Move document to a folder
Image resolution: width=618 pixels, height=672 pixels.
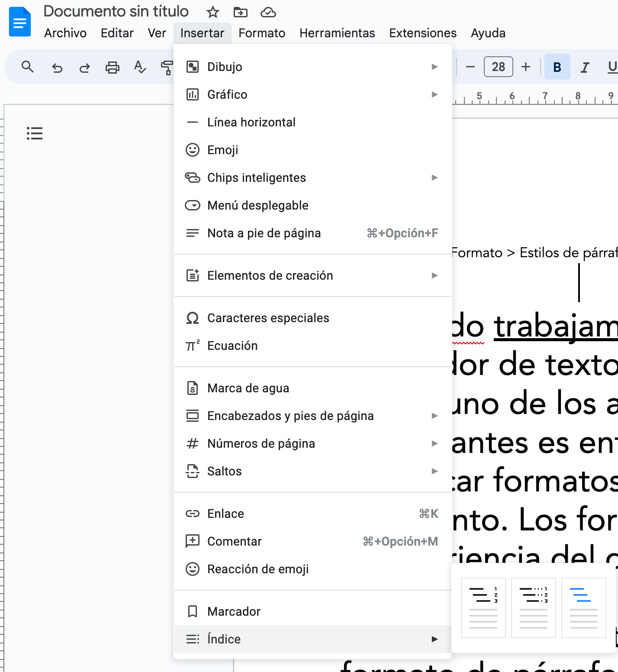coord(241,12)
